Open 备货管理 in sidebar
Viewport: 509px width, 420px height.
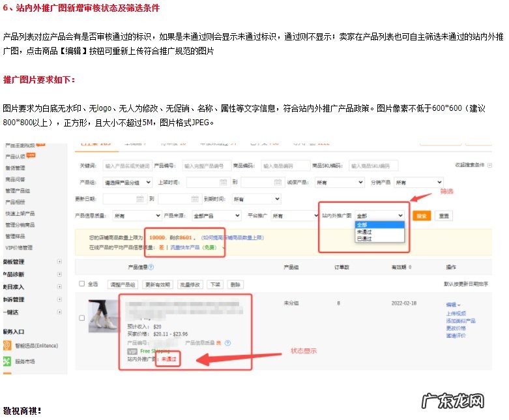[x=15, y=168]
